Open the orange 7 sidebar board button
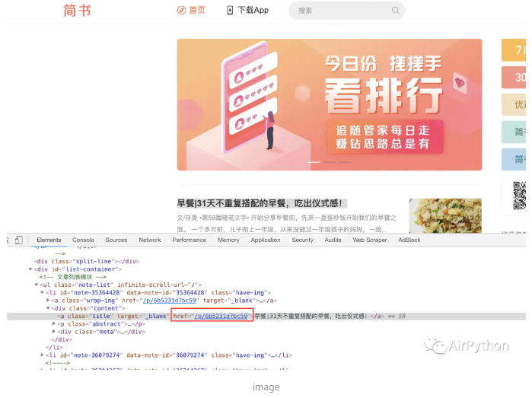532x398 pixels. (x=514, y=50)
